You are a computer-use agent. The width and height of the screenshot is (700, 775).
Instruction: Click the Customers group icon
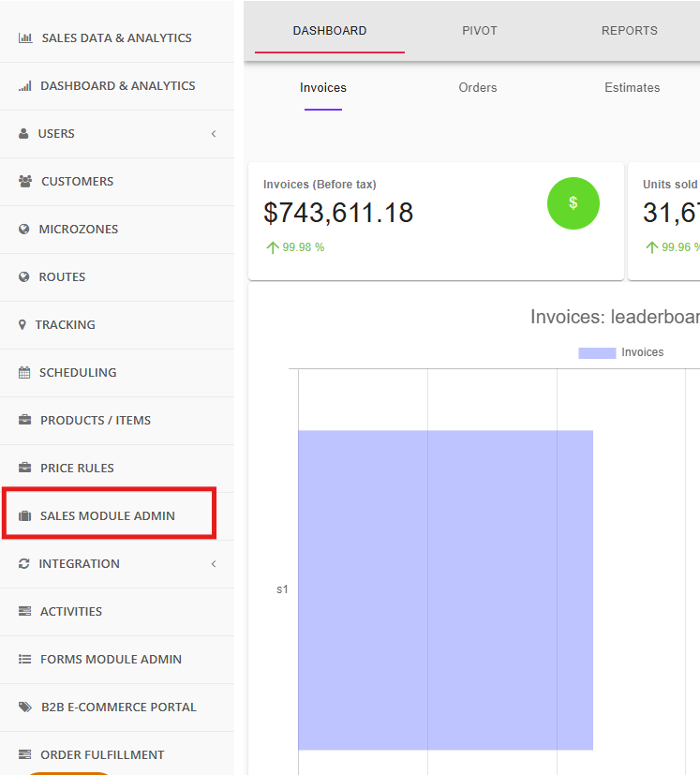tap(25, 182)
